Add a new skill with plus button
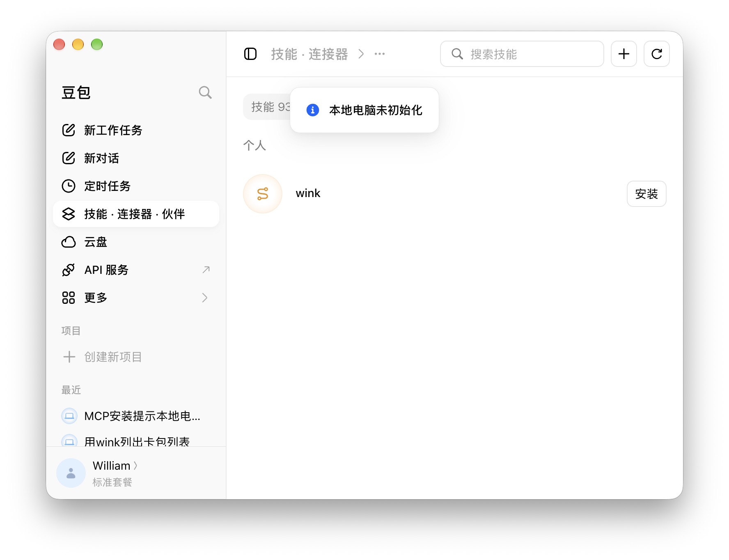This screenshot has height=560, width=729. 624,54
